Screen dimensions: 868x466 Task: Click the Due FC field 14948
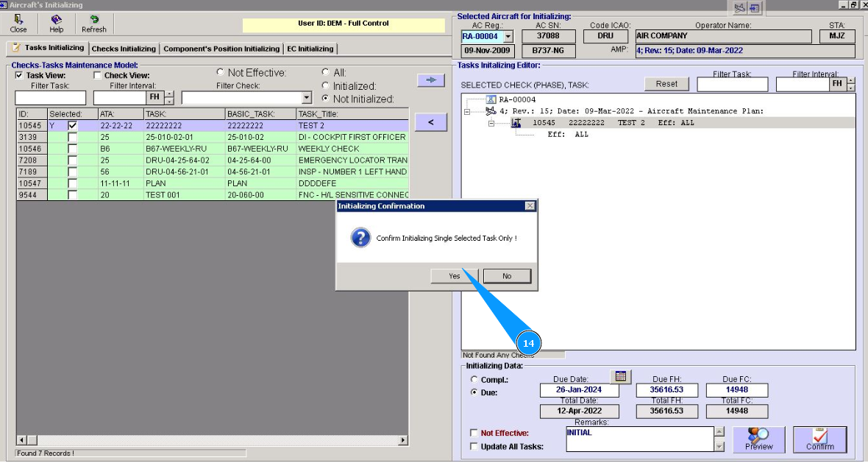click(x=737, y=389)
